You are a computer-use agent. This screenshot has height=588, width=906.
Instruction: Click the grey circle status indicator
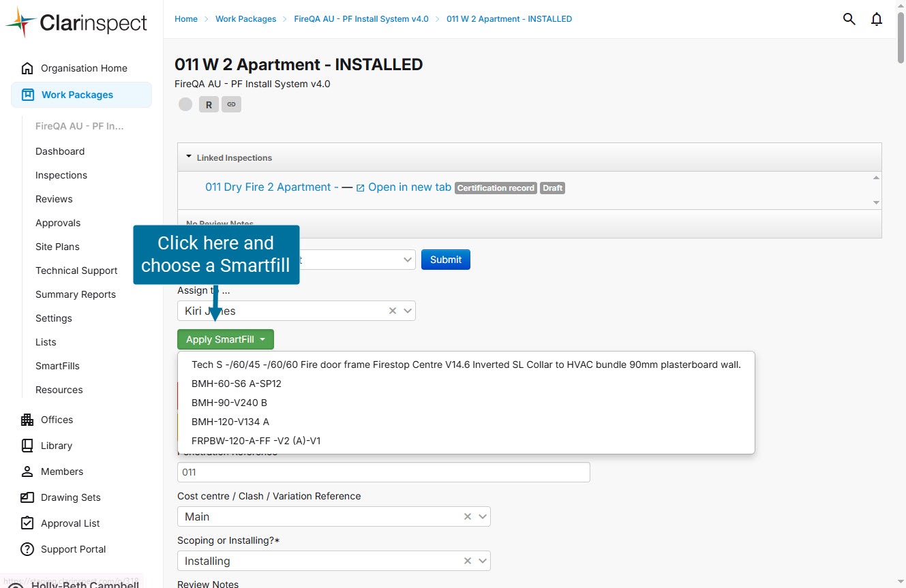point(185,104)
